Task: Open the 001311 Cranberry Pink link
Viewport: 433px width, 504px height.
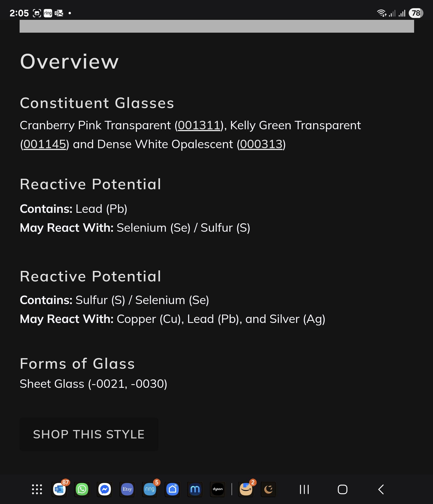Action: click(199, 125)
